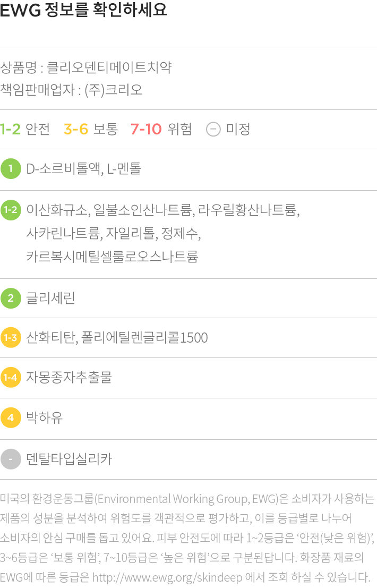
Task: Click the green grade 1 badge icon
Action: pyautogui.click(x=11, y=169)
